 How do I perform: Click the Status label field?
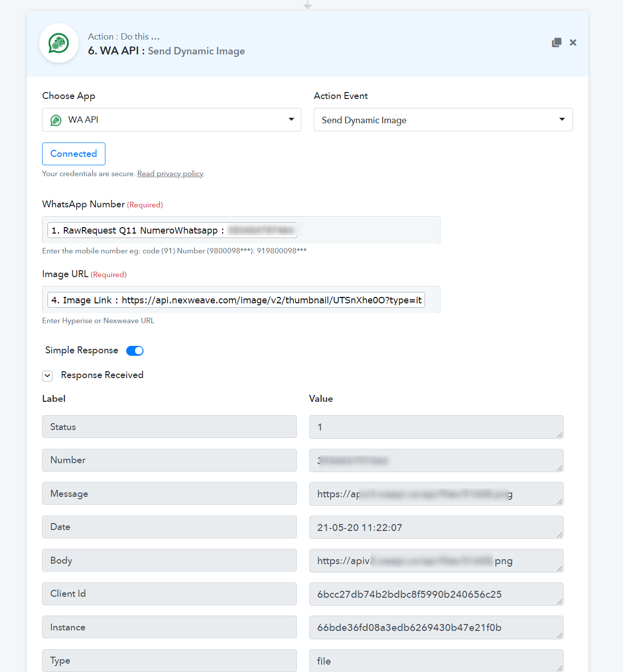pyautogui.click(x=169, y=427)
